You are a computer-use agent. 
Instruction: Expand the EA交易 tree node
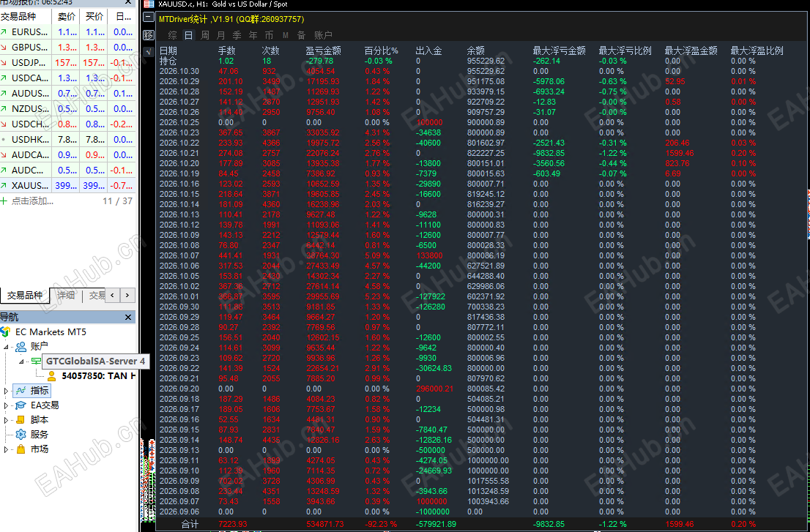click(x=6, y=405)
